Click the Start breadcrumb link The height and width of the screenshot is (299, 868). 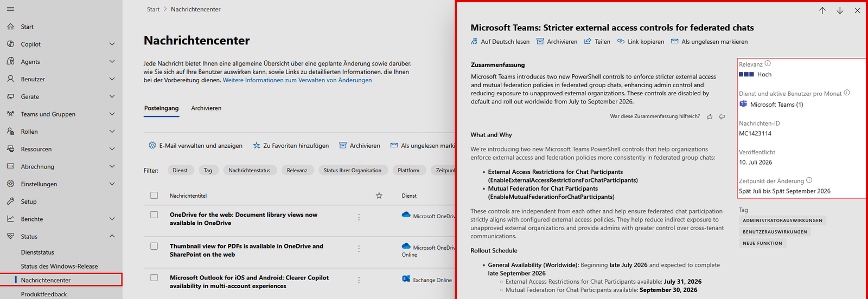153,9
